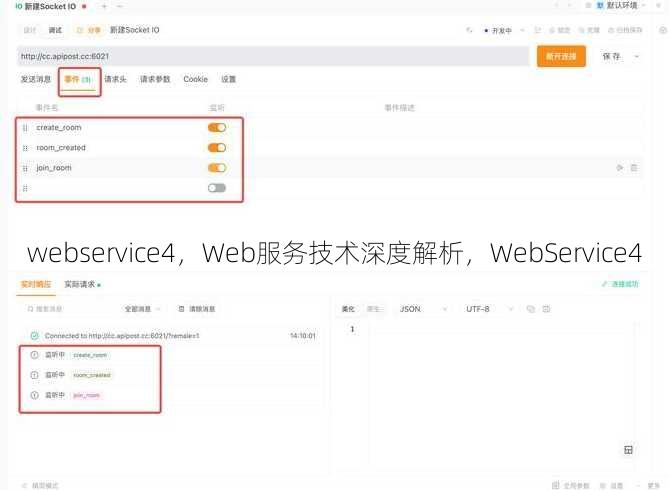Click the info icon beside room_created log
This screenshot has height=490, width=669.
pos(35,375)
